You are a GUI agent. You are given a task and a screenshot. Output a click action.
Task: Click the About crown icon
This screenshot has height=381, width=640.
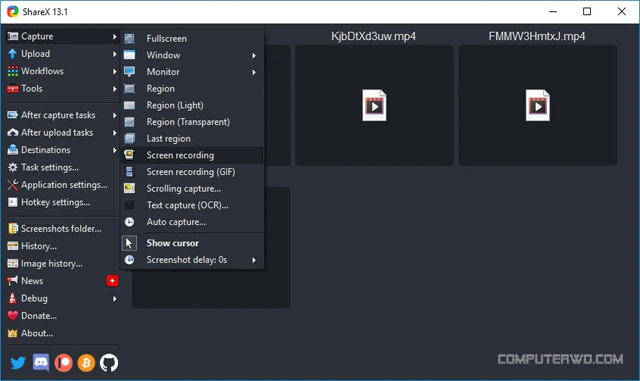click(x=13, y=333)
